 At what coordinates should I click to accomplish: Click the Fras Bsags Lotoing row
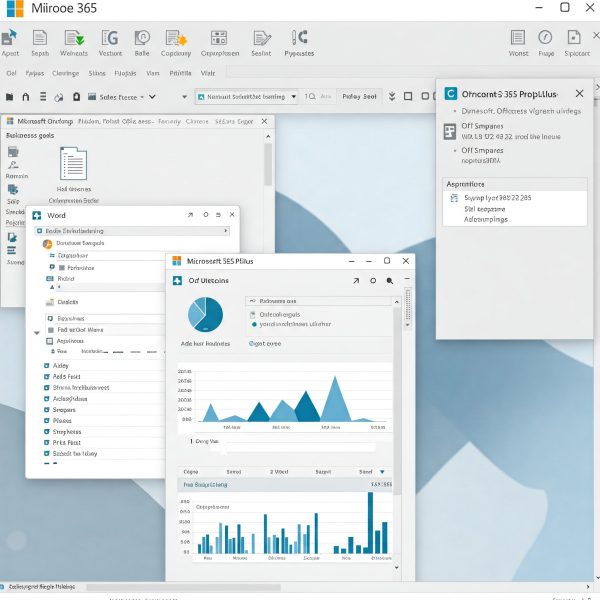point(285,484)
